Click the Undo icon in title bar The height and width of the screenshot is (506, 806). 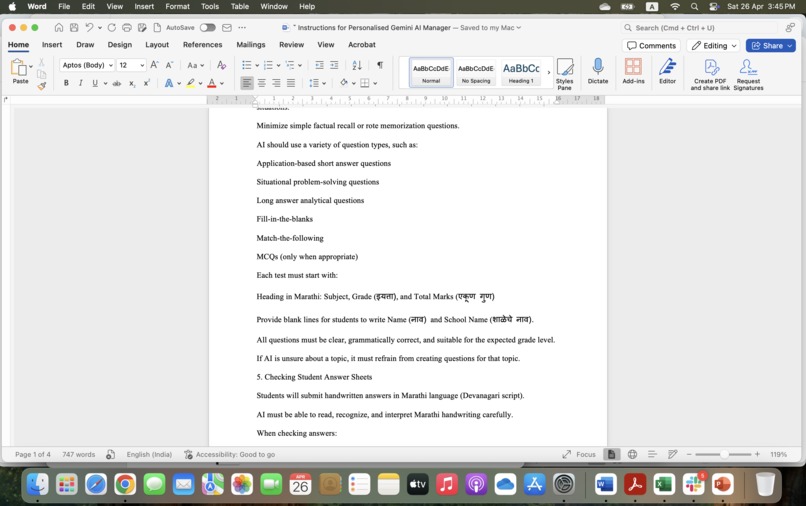point(89,28)
